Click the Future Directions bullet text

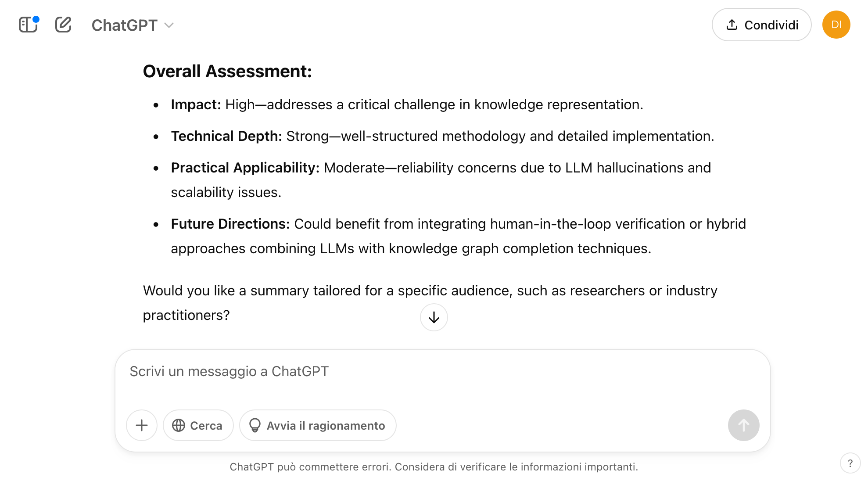[459, 236]
